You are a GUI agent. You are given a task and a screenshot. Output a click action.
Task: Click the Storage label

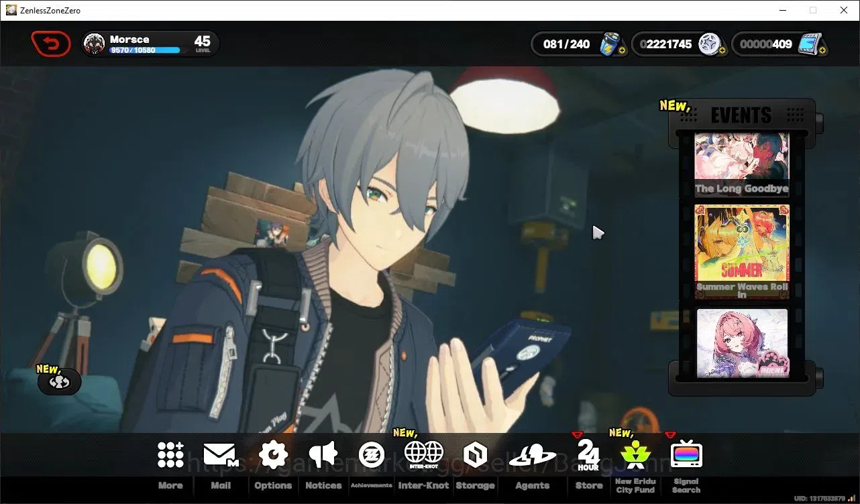pos(475,485)
